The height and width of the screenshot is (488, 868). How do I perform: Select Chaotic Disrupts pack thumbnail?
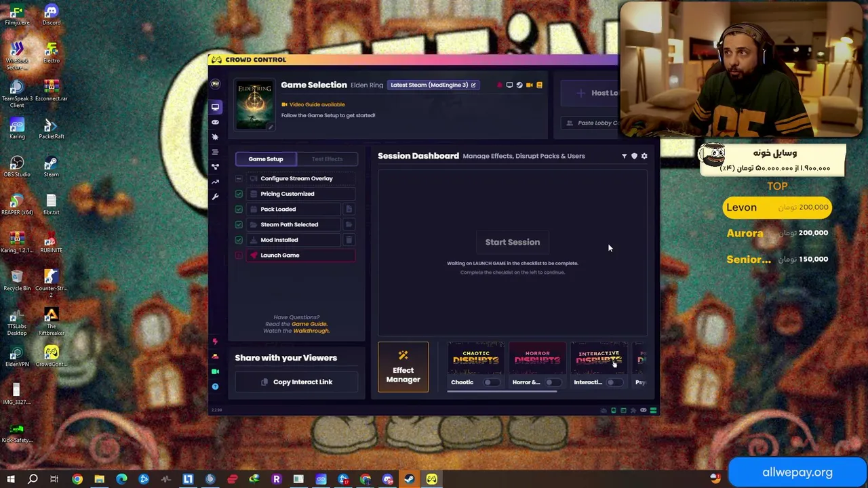[475, 358]
